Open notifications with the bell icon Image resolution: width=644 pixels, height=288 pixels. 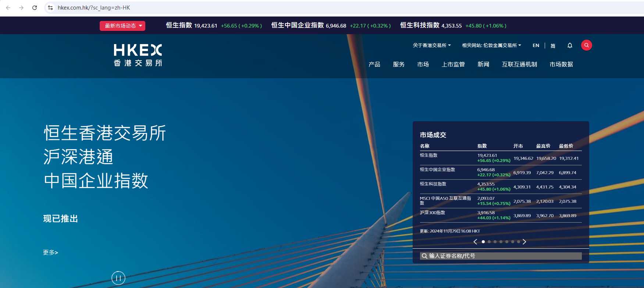[570, 46]
